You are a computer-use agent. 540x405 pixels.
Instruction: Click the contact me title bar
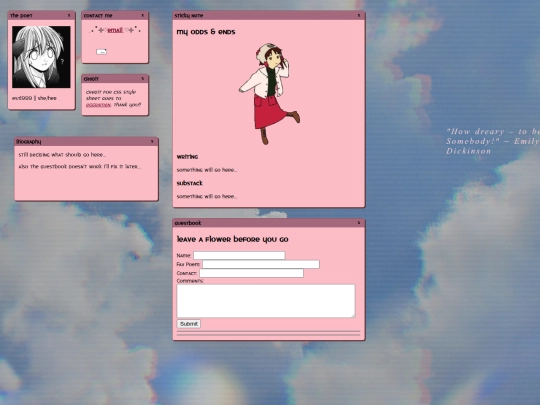(x=115, y=15)
